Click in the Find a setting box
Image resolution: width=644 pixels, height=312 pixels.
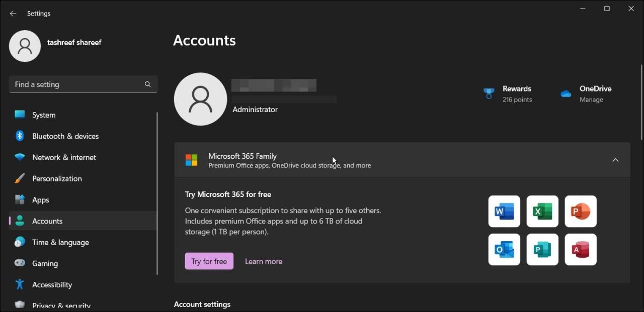pyautogui.click(x=83, y=84)
